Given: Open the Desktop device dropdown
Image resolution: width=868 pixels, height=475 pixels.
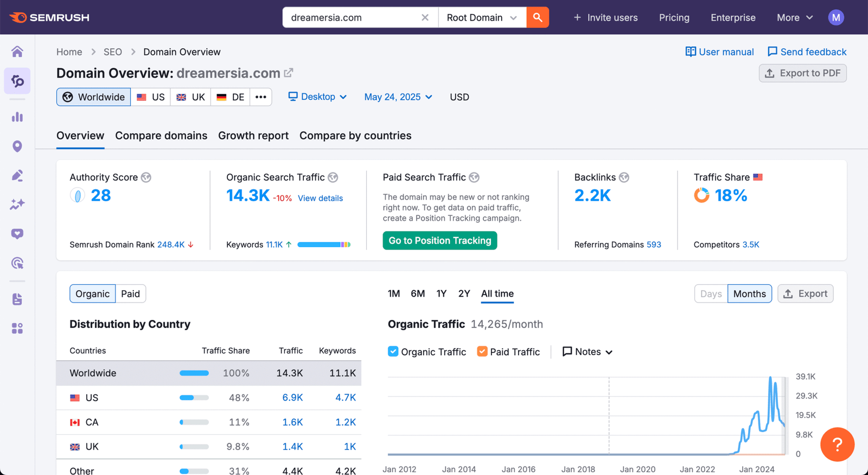Looking at the screenshot, I should (317, 97).
